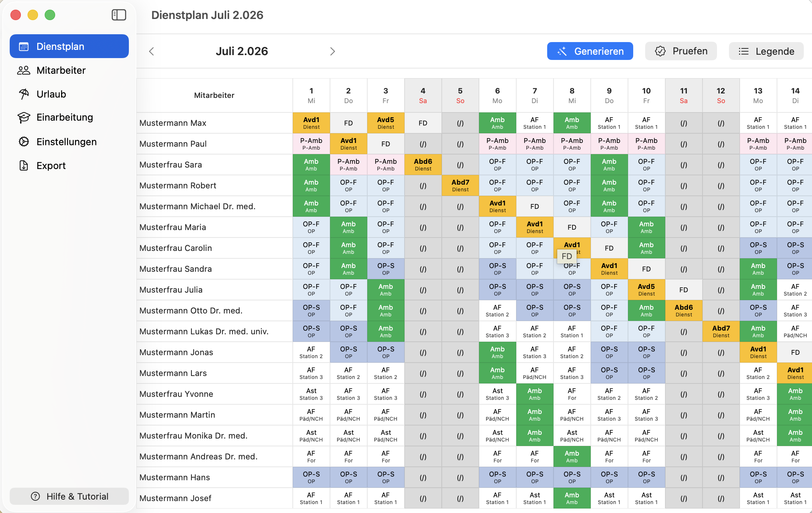Select the Dienstplan sidebar item
This screenshot has width=812, height=513.
point(69,46)
